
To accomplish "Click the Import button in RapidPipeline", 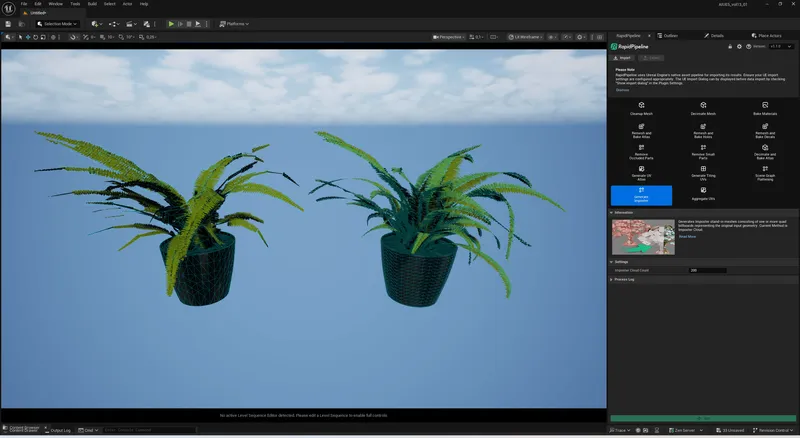I will pos(622,58).
